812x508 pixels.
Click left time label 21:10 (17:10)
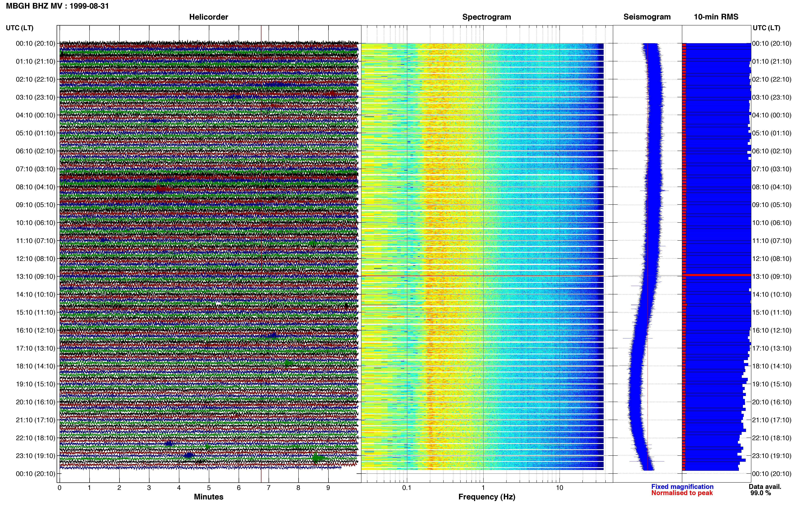coord(36,420)
